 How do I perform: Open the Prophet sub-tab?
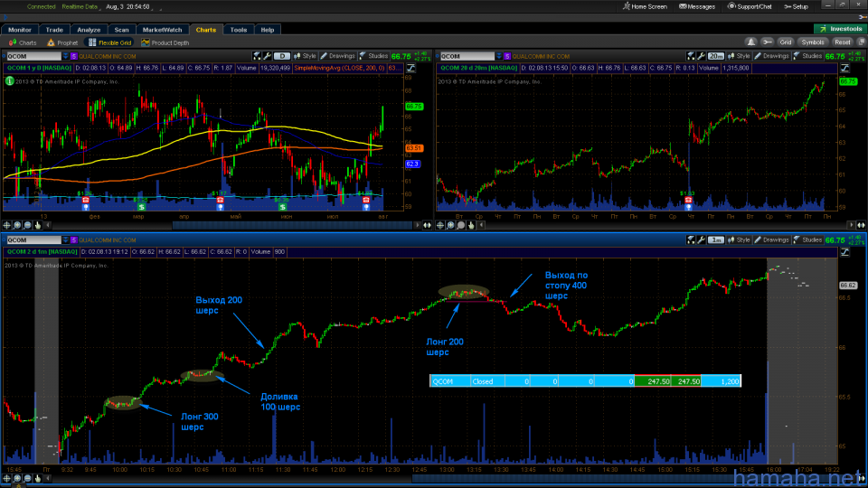pyautogui.click(x=62, y=42)
